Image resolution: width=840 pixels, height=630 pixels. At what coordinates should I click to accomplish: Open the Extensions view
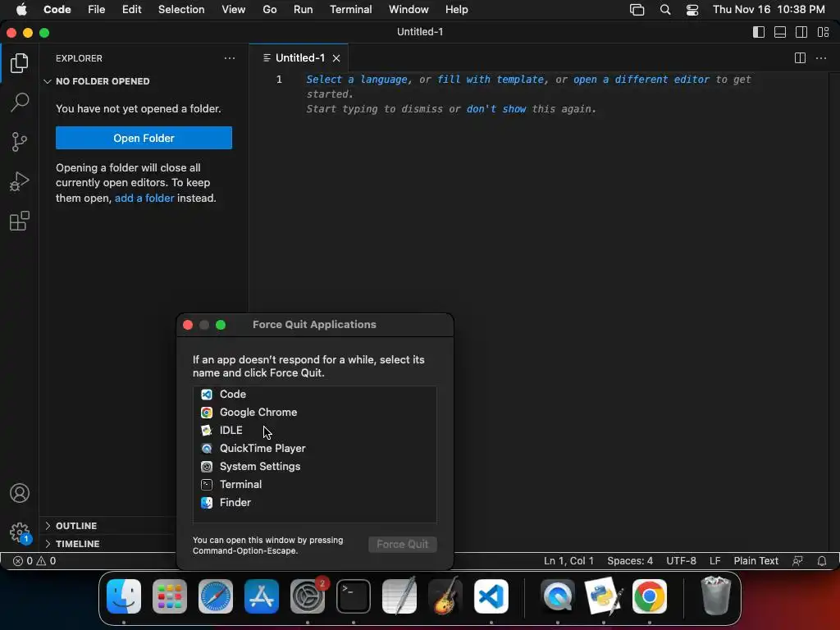(20, 221)
